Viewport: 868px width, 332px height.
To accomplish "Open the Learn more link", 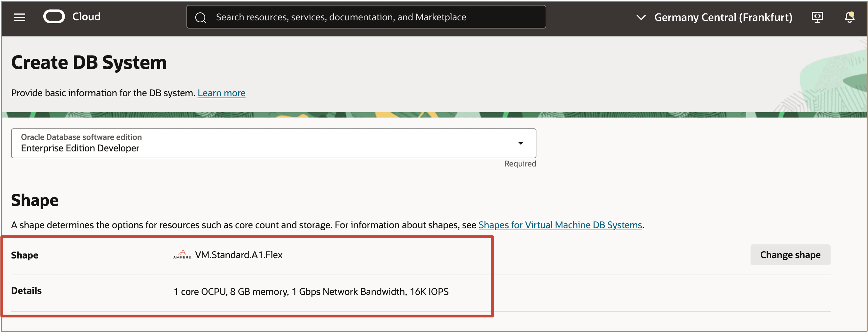I will 221,93.
